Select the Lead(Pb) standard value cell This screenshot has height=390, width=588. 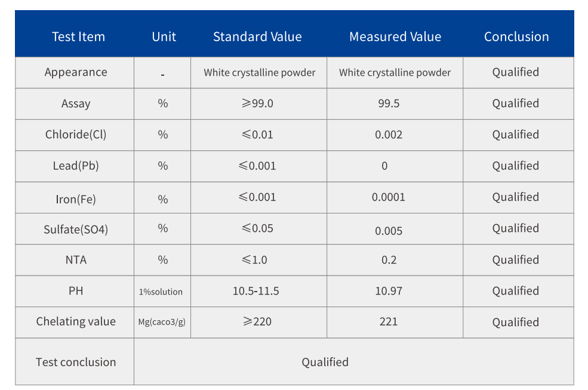pyautogui.click(x=258, y=166)
